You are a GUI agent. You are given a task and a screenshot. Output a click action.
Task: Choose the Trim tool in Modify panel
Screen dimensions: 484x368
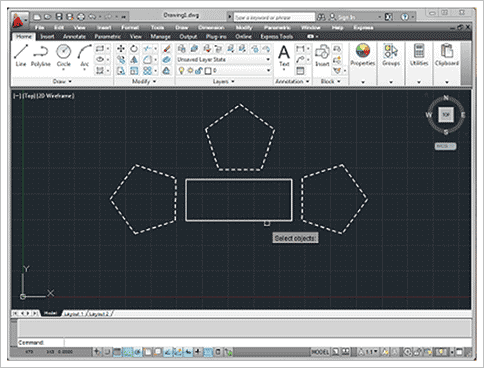[x=147, y=49]
